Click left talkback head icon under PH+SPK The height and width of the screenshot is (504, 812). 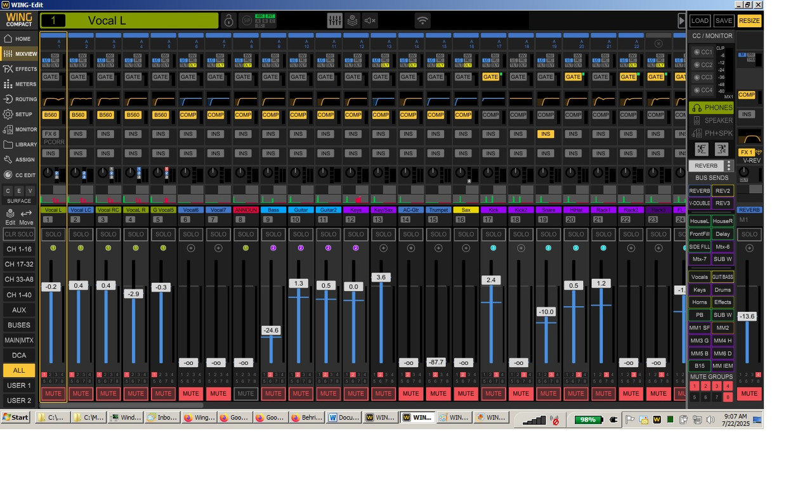[x=702, y=149]
